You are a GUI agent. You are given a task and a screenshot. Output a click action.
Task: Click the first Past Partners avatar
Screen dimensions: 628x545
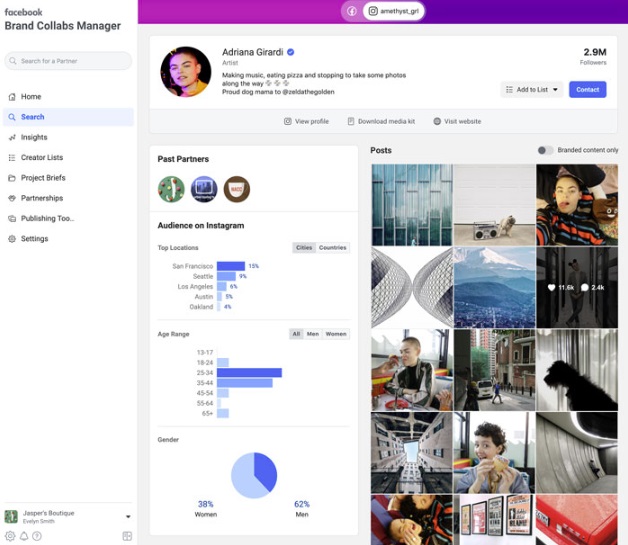click(171, 188)
